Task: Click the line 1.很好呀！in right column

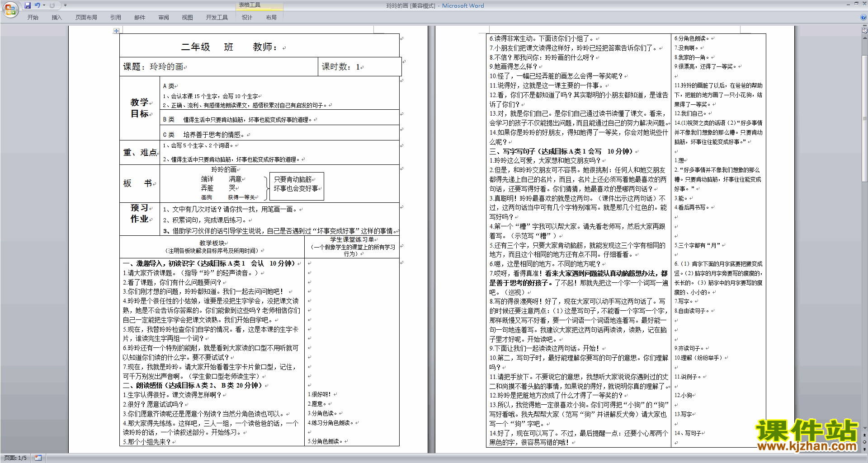Action: point(319,394)
